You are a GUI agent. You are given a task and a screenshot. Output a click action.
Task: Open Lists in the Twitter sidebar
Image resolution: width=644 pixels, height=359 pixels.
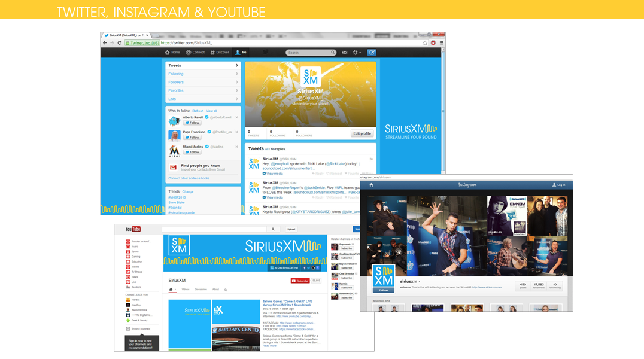(x=203, y=99)
